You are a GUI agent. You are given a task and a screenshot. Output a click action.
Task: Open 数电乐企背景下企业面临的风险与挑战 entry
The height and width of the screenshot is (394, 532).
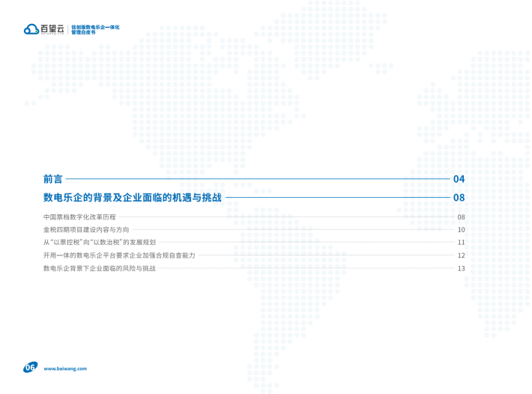point(99,268)
